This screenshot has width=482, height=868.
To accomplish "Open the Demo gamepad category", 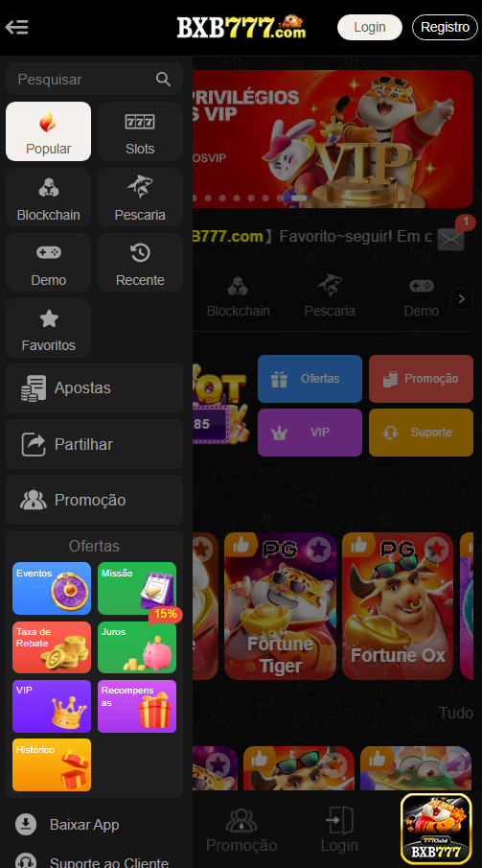I will tap(48, 263).
